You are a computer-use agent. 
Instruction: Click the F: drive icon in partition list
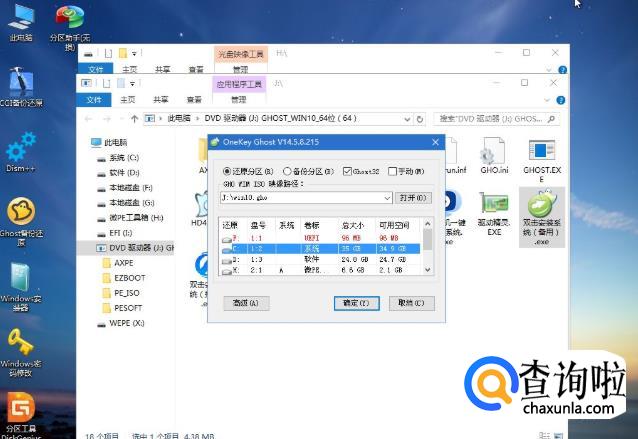click(x=226, y=239)
